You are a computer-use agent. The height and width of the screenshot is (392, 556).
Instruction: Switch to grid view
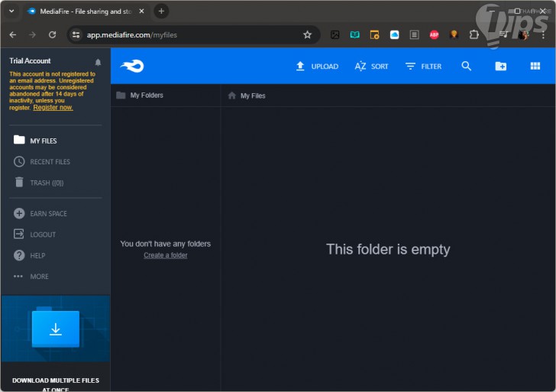(535, 66)
